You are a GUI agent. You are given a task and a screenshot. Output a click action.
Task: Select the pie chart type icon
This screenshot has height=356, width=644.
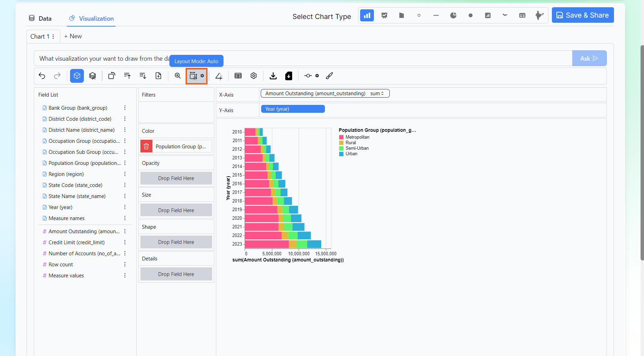(x=453, y=16)
